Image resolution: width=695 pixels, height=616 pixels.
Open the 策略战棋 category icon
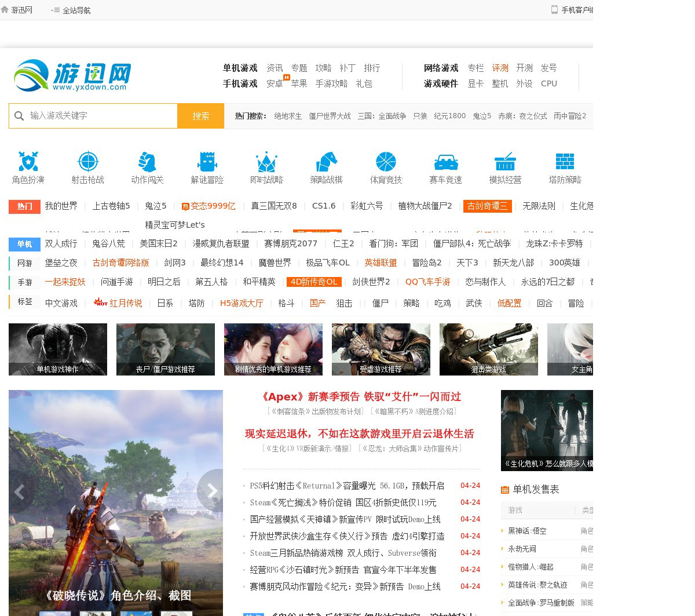tap(326, 162)
